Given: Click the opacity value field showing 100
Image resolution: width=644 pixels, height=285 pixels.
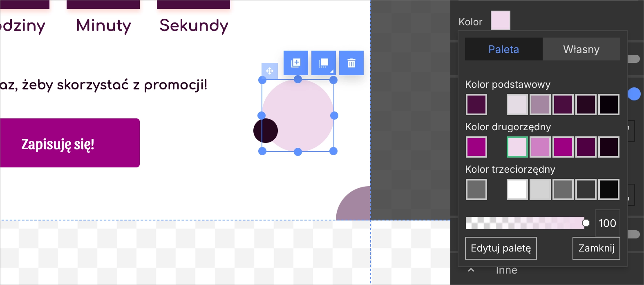Looking at the screenshot, I should pos(607,223).
